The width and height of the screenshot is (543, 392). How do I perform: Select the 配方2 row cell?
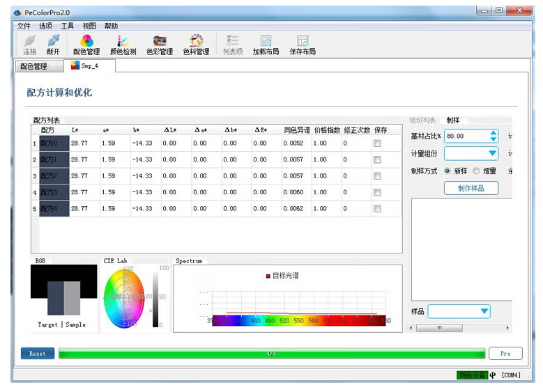click(54, 176)
